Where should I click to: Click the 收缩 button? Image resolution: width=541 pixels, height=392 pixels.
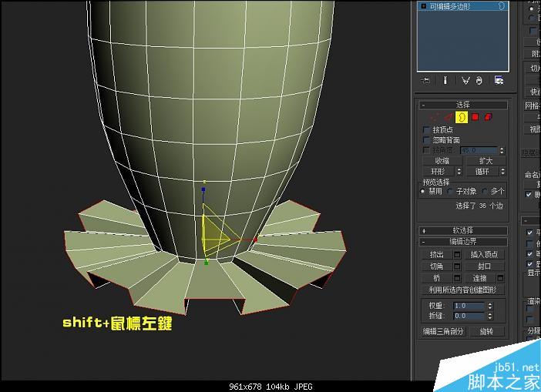coord(442,161)
